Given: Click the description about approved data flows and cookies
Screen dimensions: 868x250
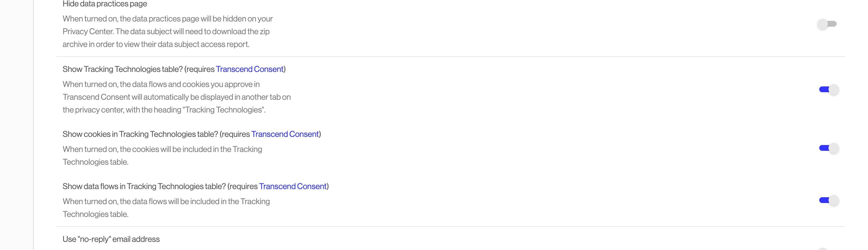Looking at the screenshot, I should click(x=176, y=97).
